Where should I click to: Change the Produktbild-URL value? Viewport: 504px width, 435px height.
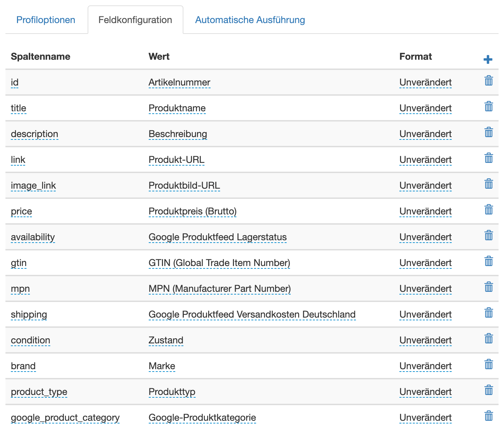tap(184, 186)
